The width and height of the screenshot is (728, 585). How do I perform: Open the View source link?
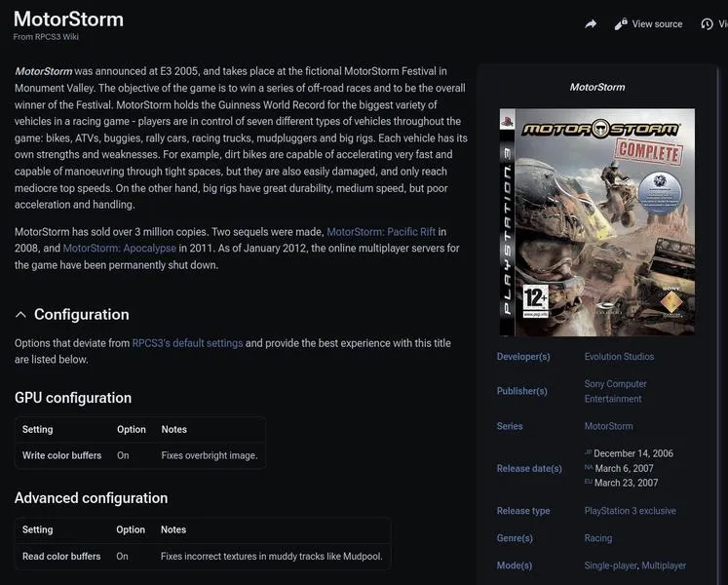pos(657,24)
